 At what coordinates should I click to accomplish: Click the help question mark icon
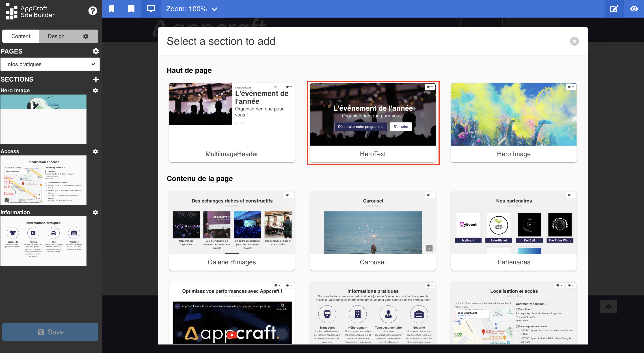(x=93, y=11)
